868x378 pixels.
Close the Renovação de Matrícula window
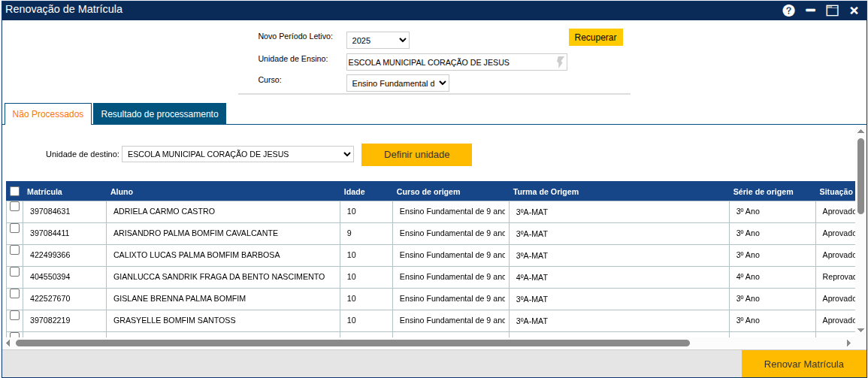click(x=854, y=11)
